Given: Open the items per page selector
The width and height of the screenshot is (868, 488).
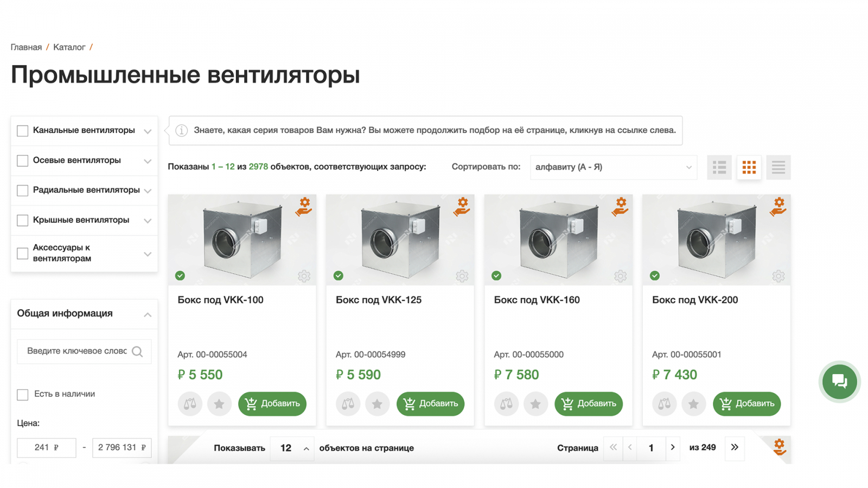Looking at the screenshot, I should point(292,448).
